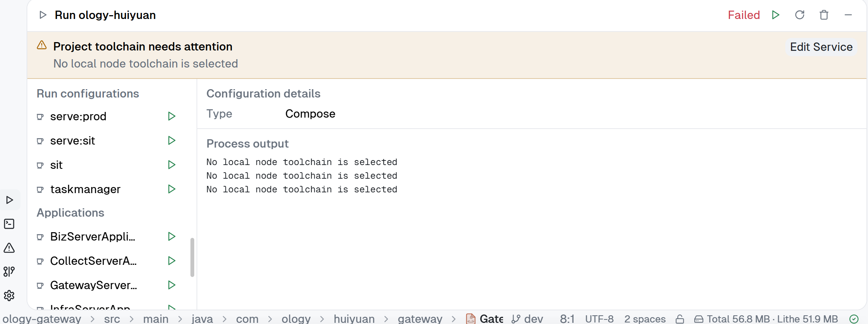Toggle the file read-only lock icon

(x=680, y=319)
